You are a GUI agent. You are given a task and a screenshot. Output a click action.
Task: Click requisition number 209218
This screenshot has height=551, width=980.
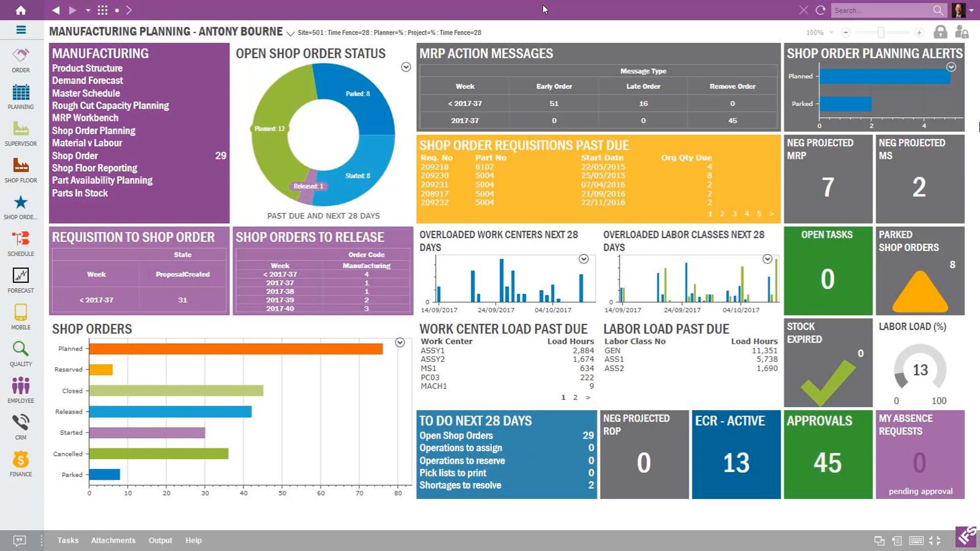434,167
